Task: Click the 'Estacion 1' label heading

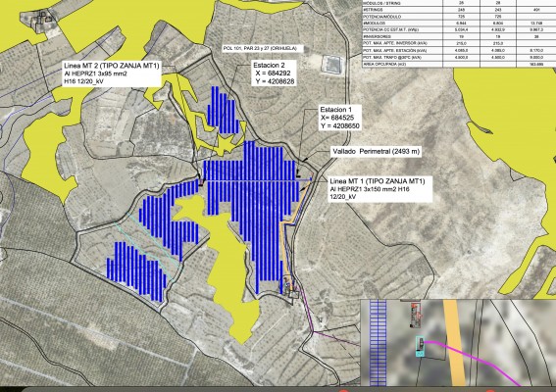Action: click(x=335, y=110)
